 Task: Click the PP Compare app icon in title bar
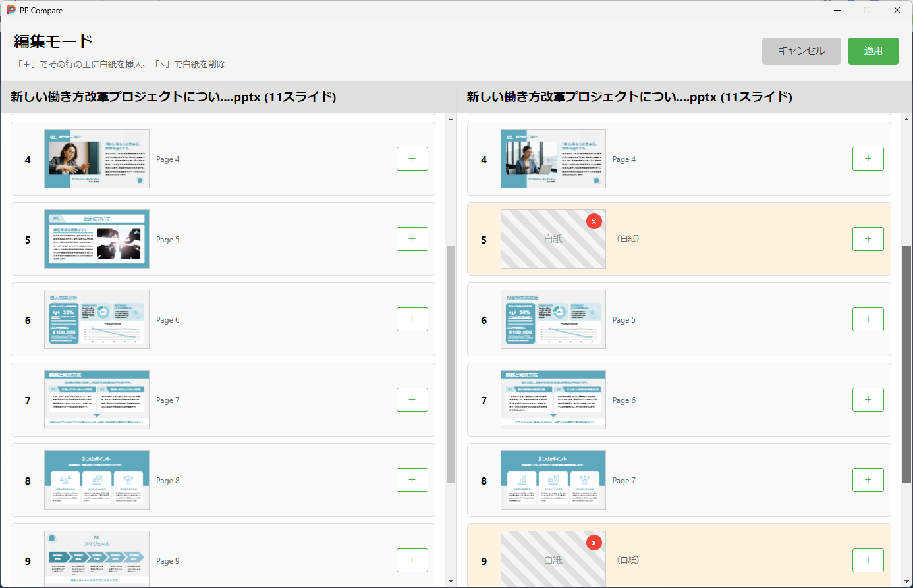point(11,10)
